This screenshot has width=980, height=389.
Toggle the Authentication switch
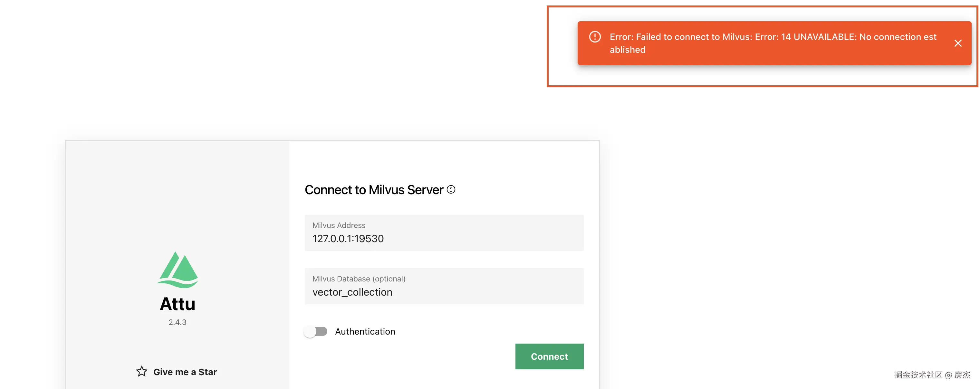click(316, 332)
